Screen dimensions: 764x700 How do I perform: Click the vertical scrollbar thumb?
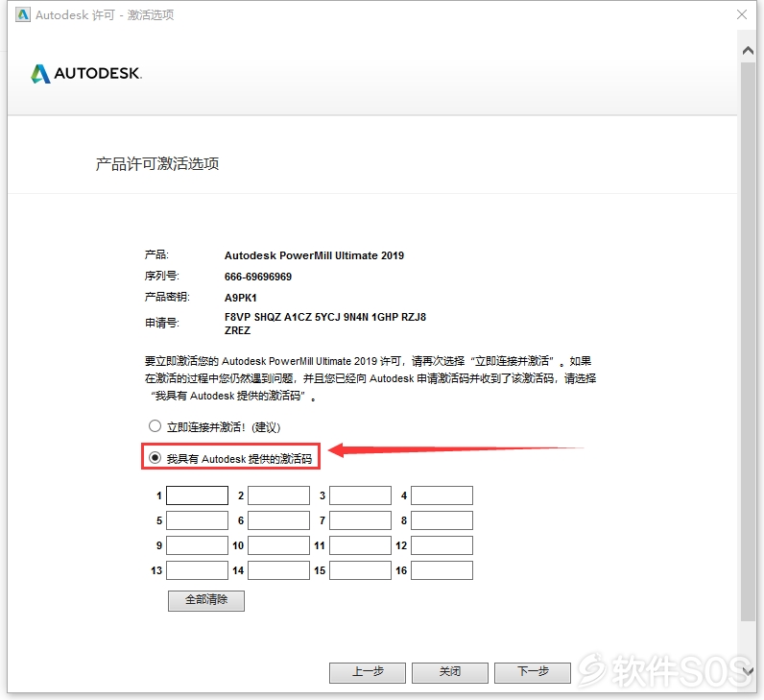pos(749,341)
